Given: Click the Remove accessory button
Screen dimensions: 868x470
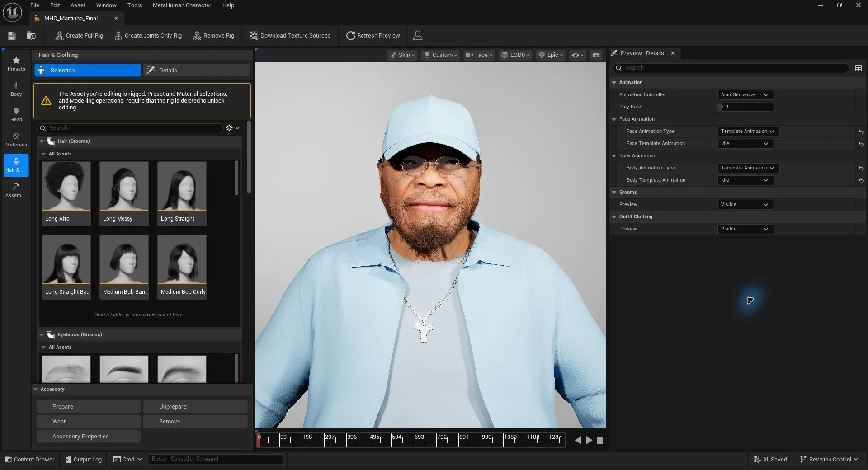Looking at the screenshot, I should pyautogui.click(x=195, y=422).
